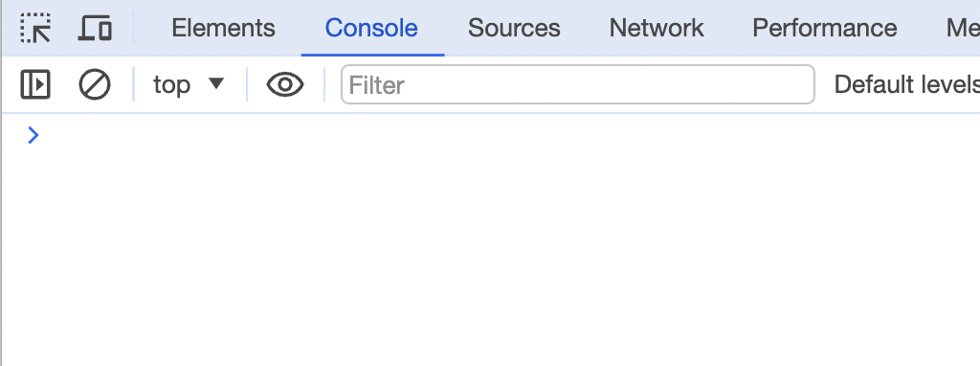Viewport: 980px width, 366px height.
Task: Create a live expression with the eye icon
Action: coord(285,84)
